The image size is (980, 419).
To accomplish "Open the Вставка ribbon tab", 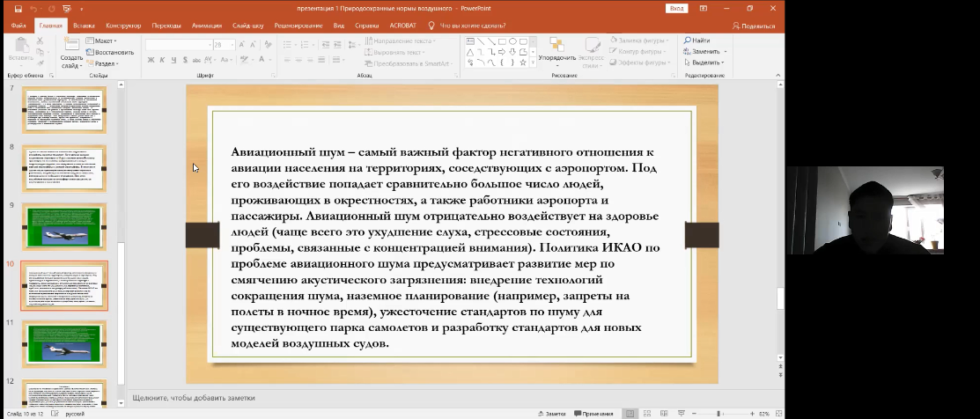I will pos(85,26).
